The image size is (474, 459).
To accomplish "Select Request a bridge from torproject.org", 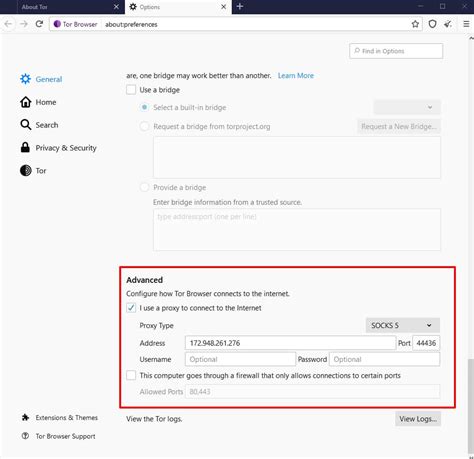I will point(144,126).
